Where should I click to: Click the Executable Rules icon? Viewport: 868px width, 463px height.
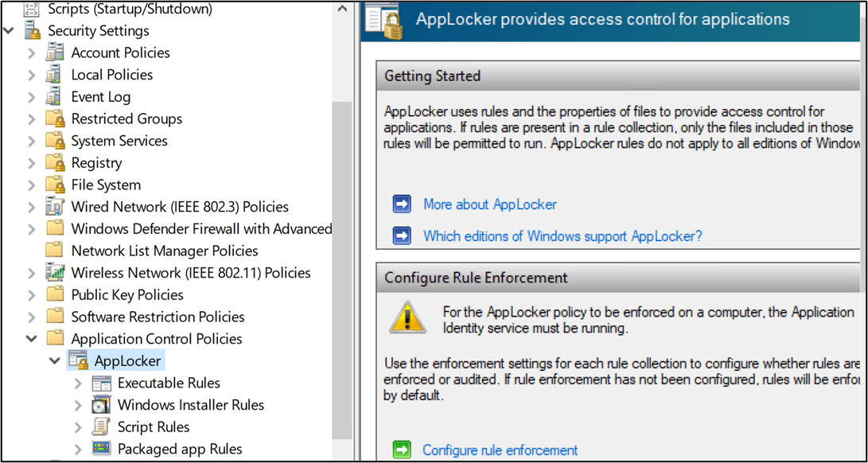tap(102, 383)
